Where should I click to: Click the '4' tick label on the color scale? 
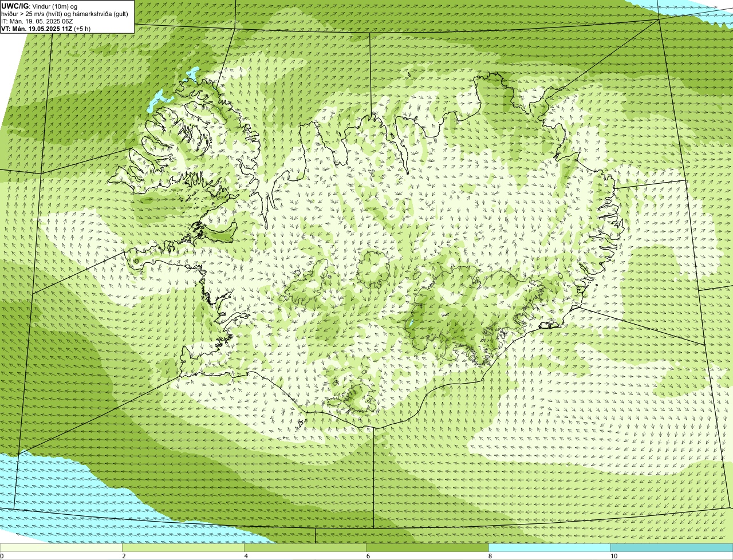(246, 556)
